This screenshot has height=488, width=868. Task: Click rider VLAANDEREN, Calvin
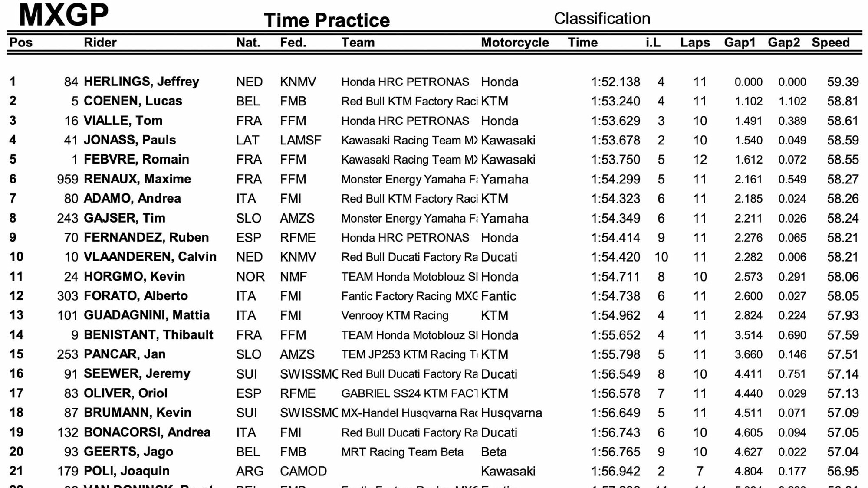click(150, 257)
